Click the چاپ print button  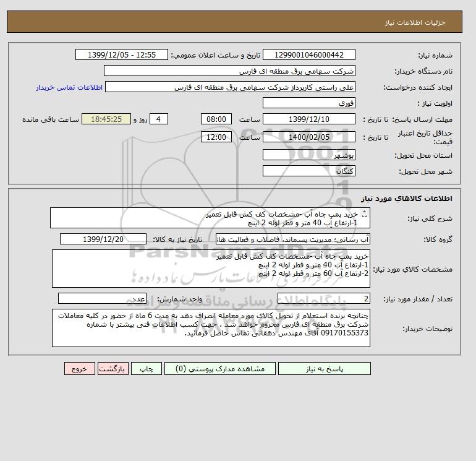pyautogui.click(x=147, y=369)
